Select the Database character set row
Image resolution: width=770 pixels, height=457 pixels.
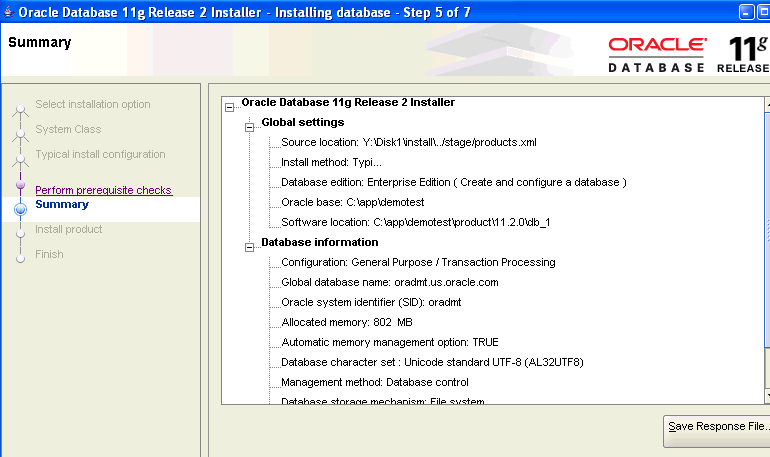pos(432,362)
